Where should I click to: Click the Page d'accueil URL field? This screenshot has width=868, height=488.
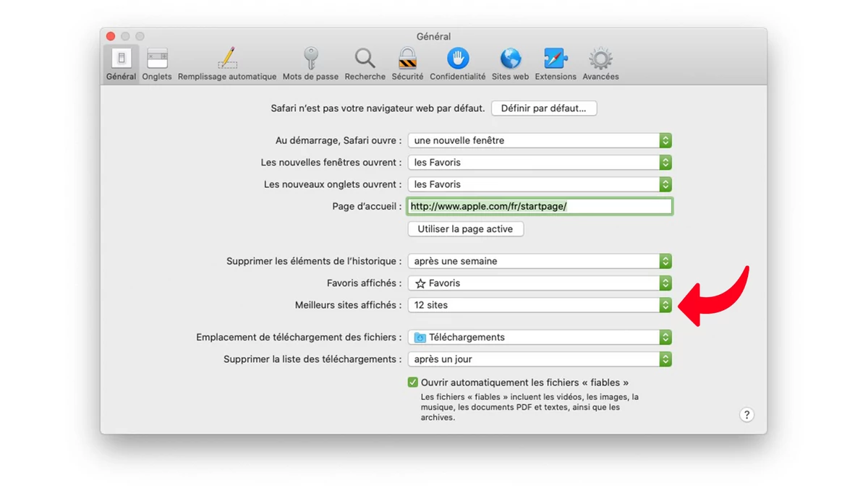pyautogui.click(x=540, y=206)
